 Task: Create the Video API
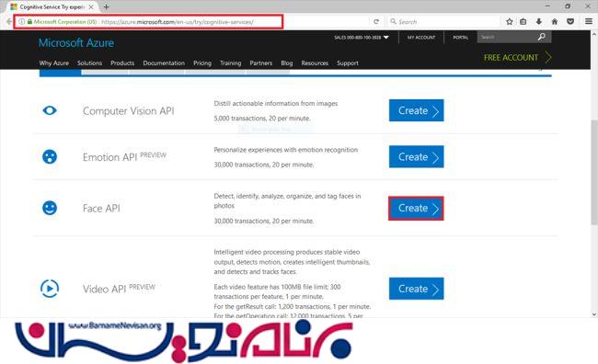coord(417,289)
